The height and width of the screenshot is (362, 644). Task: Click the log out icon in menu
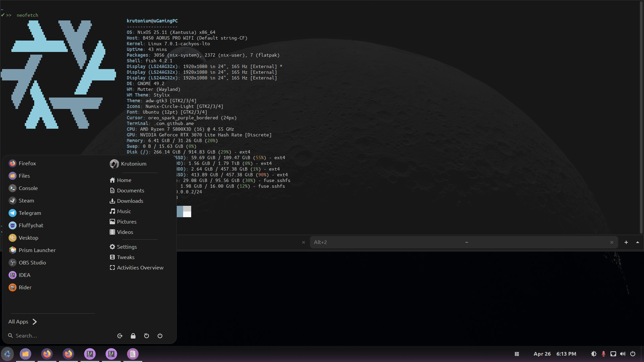point(120,336)
